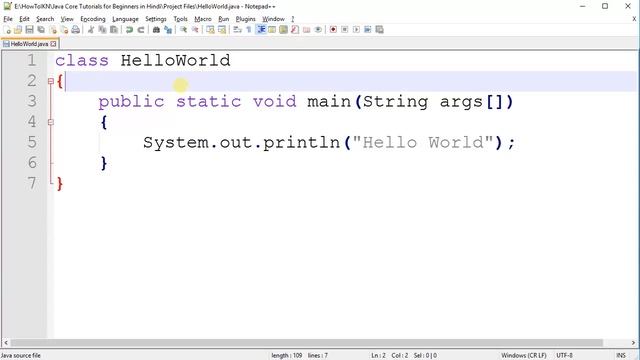Click the Java source file status label
Viewport: 640px width, 360px height.
click(20, 356)
